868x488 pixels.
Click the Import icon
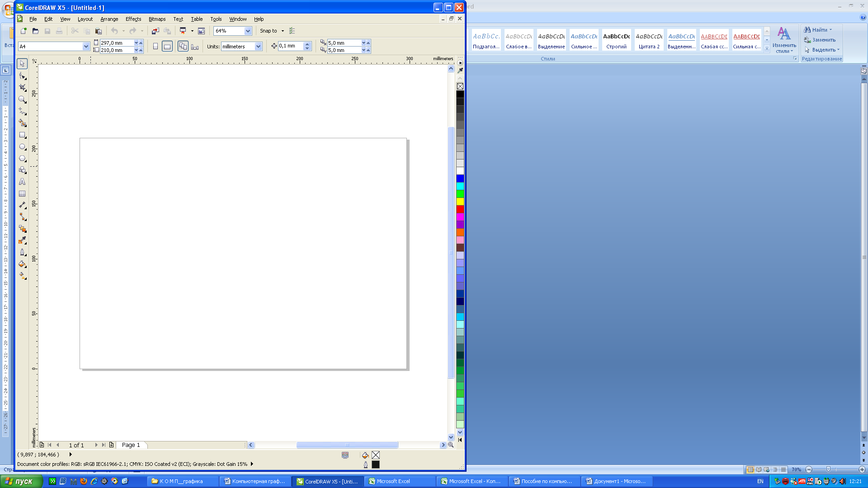[x=155, y=31]
